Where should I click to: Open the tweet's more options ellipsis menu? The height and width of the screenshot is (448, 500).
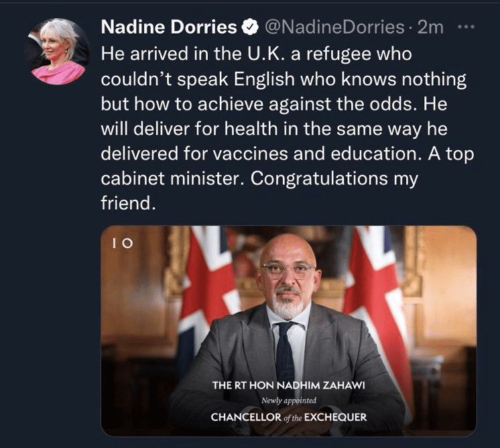click(464, 27)
